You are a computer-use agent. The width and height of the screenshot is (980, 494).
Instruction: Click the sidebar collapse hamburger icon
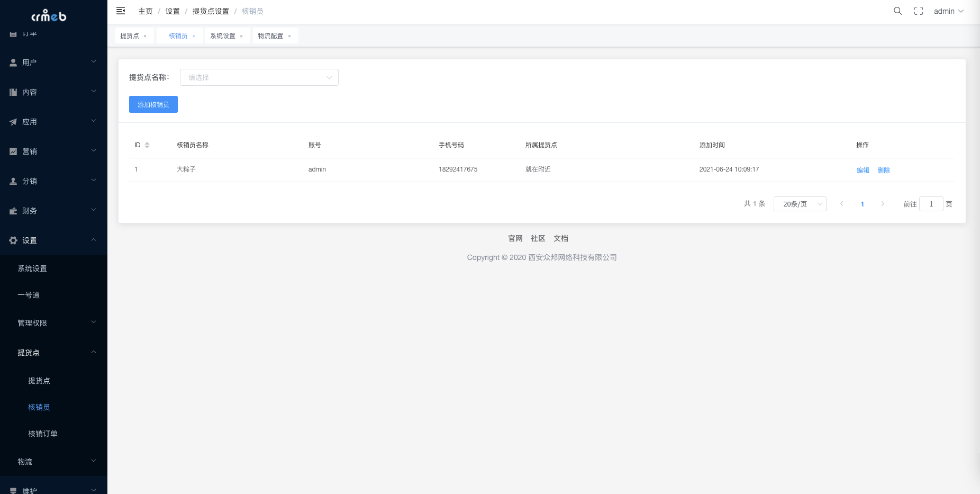pos(121,11)
